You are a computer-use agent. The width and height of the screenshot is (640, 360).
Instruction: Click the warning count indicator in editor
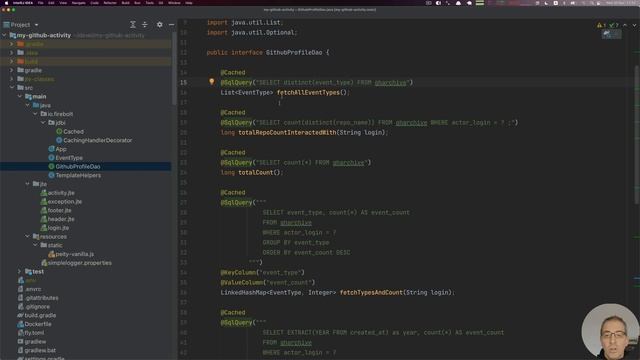pos(602,25)
